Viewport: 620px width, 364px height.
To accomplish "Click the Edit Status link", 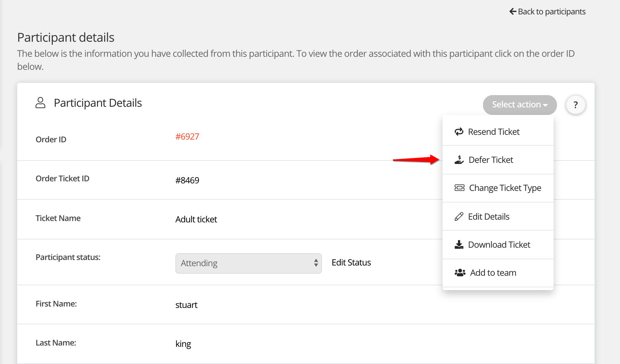I will 351,262.
